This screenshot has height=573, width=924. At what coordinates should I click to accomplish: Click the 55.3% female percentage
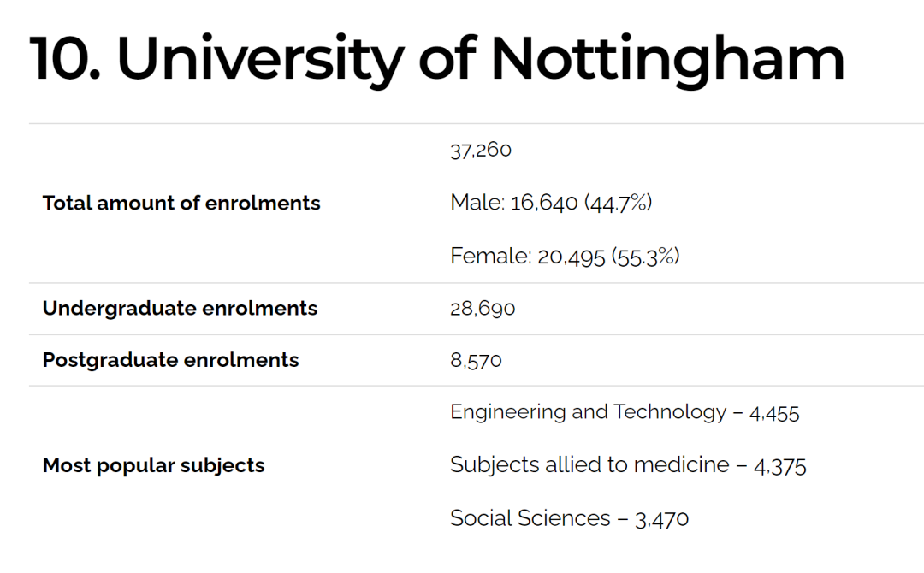tap(645, 257)
